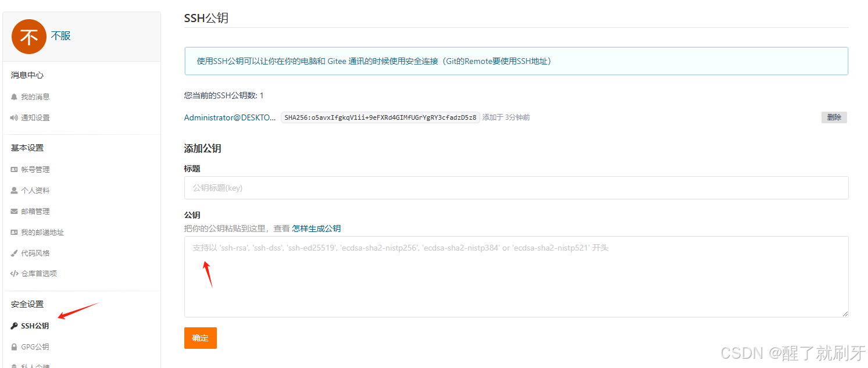The width and height of the screenshot is (868, 368).
Task: Open 通知设置 page
Action: 35,118
